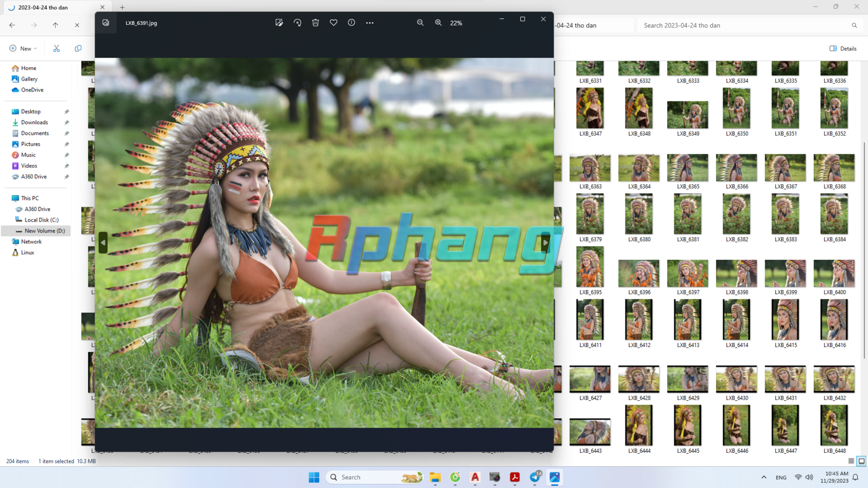Screen dimensions: 868x488
Task: Select thumbnail LXB_6416
Action: click(834, 320)
